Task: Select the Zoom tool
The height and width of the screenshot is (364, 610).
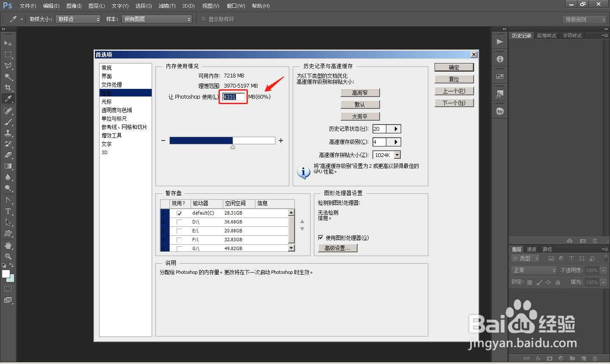Action: 8,256
